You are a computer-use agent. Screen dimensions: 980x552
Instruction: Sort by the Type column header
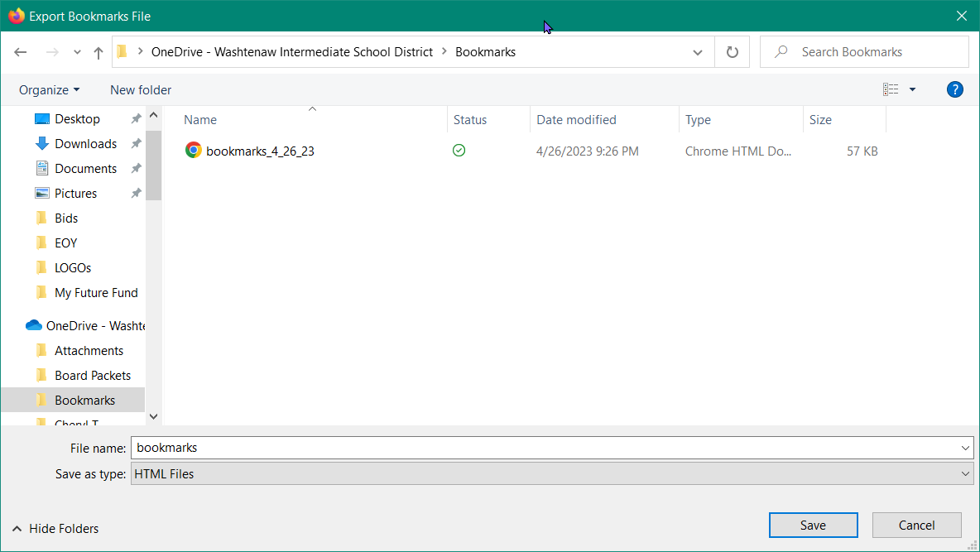tap(698, 120)
